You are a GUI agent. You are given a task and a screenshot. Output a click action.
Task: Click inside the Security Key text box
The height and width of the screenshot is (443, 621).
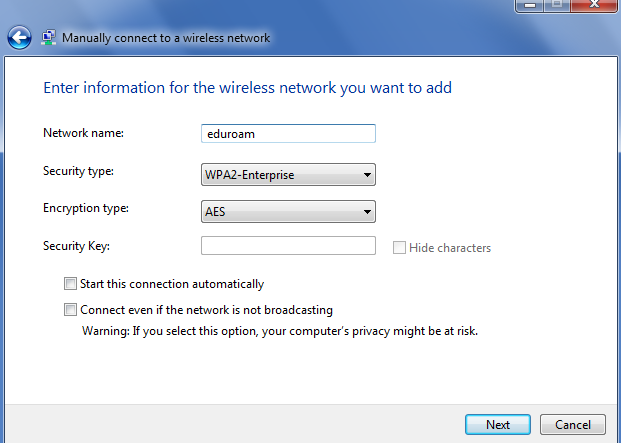[288, 246]
